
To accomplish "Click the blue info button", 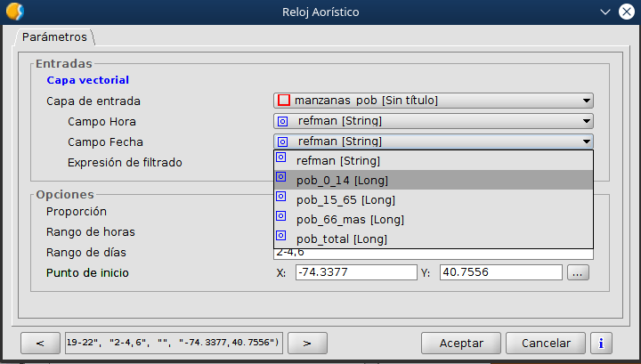I will (x=603, y=343).
